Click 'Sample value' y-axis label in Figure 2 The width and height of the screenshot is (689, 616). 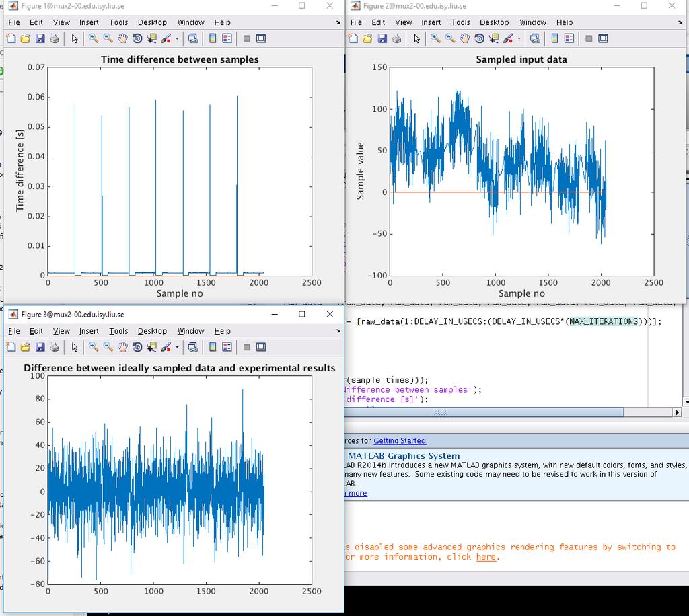(x=361, y=171)
